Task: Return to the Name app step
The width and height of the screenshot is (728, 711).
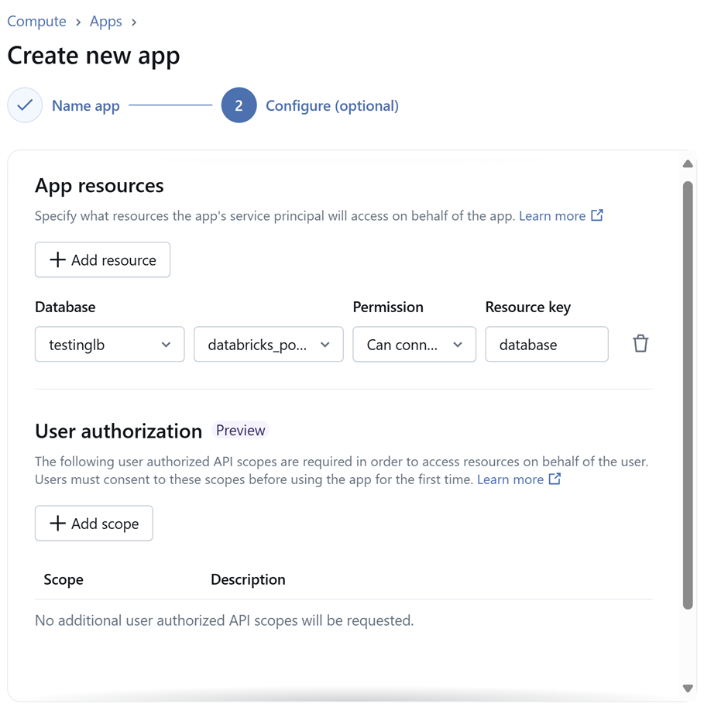Action: [x=85, y=106]
